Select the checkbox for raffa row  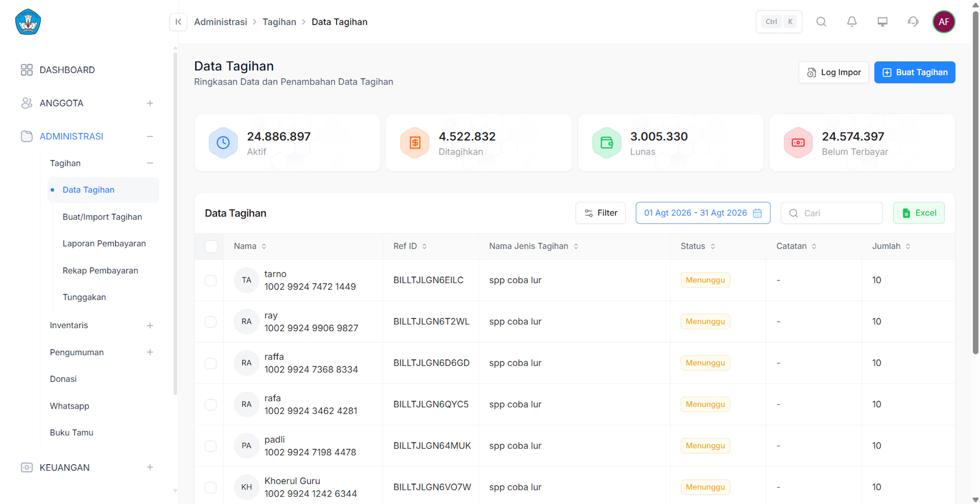(x=210, y=363)
